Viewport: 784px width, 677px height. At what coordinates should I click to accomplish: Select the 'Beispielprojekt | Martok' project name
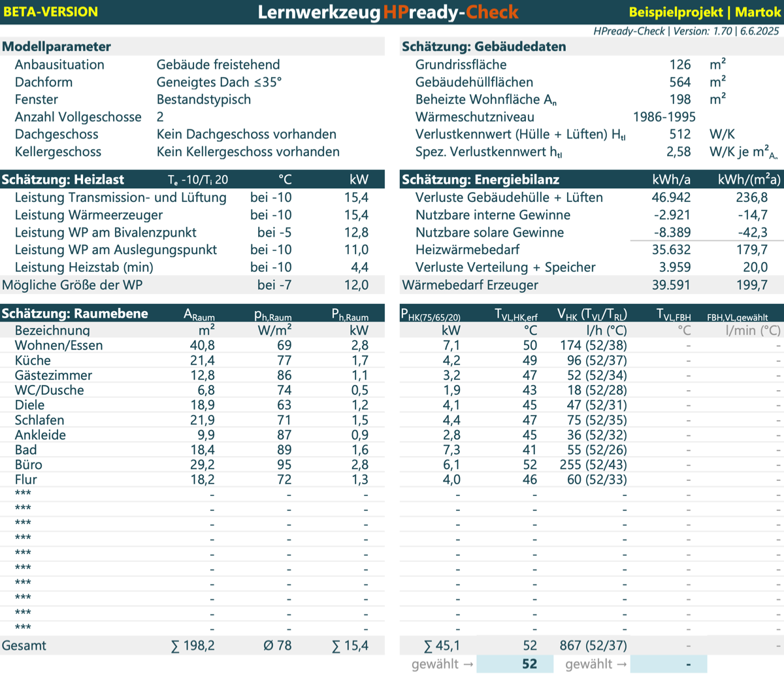click(704, 12)
